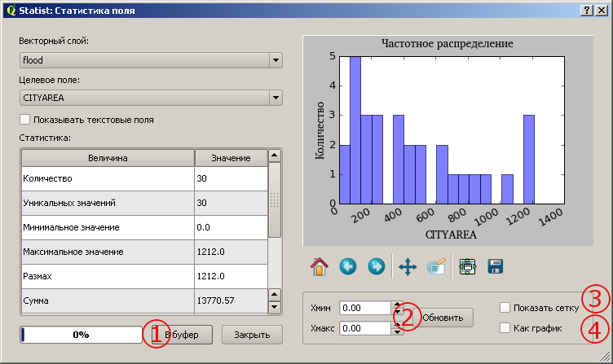Click the Значение column header
The width and height of the screenshot is (613, 364).
[231, 158]
